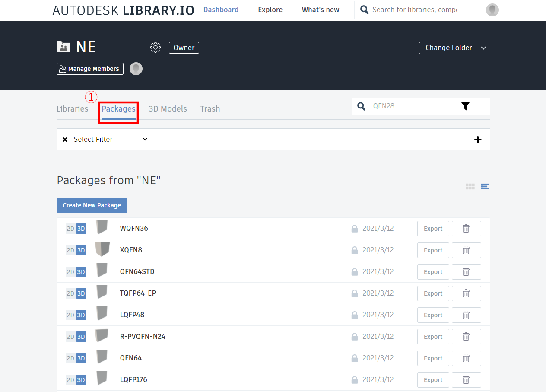Open the TQFP64-EP package thumbnail

[102, 292]
